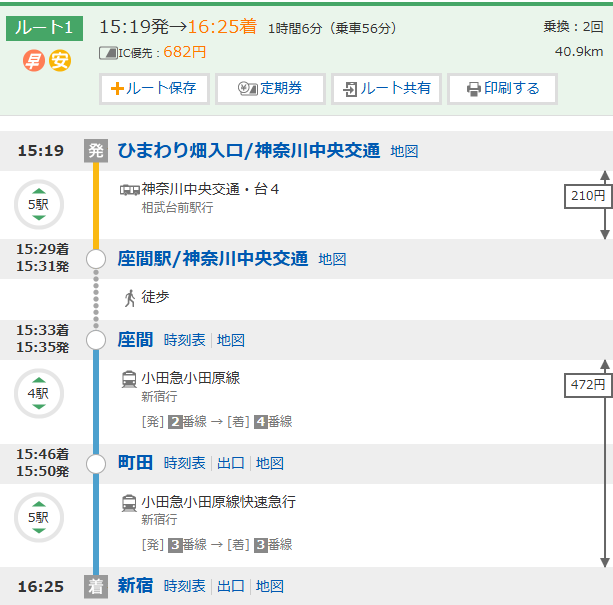613x605 pixels.
Task: Open 地図 link for 座間駅/神奈川中央交通
Action: coord(332,259)
